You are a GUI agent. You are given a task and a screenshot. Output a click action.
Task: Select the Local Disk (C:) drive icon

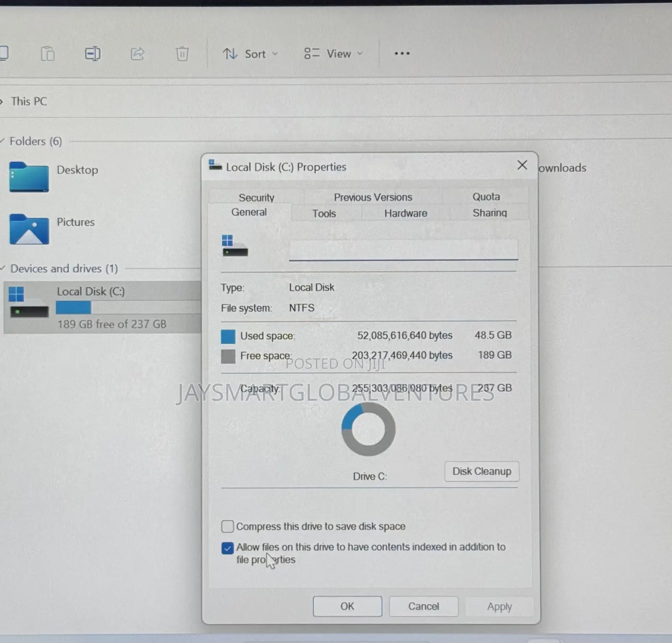29,302
